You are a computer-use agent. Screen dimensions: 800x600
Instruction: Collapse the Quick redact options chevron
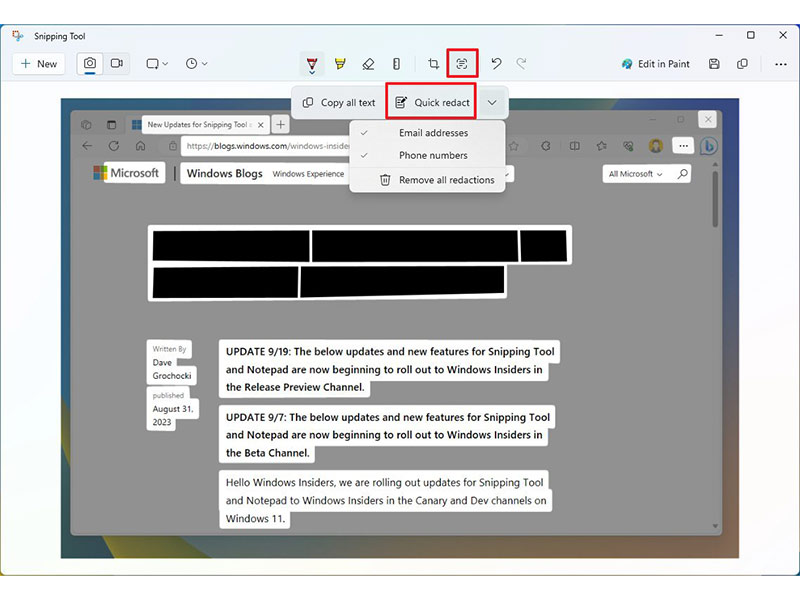point(492,103)
